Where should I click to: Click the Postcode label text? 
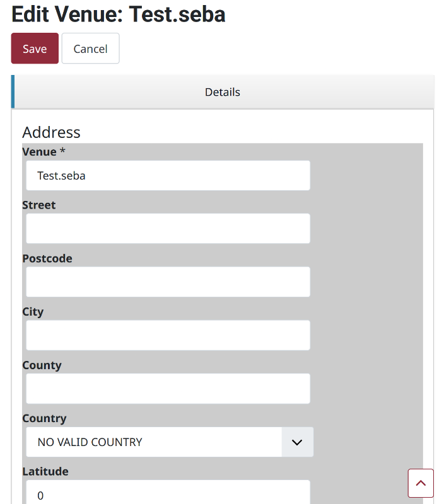[x=47, y=258]
